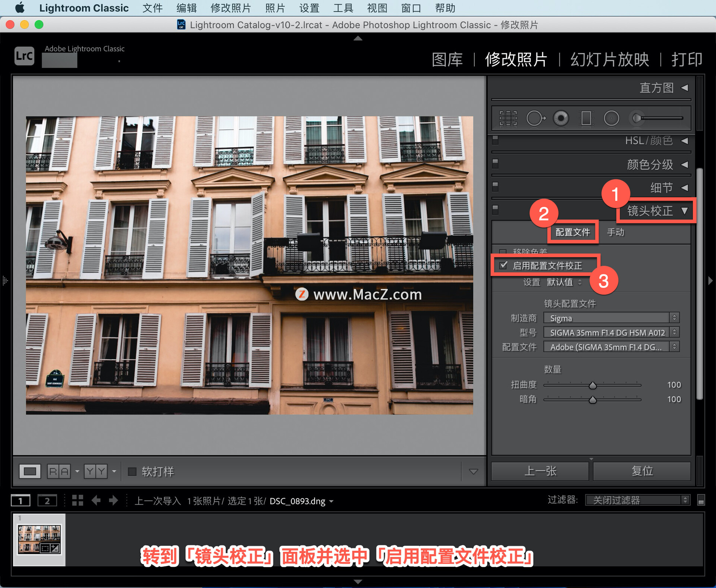Select the graduated filter tool
This screenshot has width=716, height=588.
pos(586,118)
